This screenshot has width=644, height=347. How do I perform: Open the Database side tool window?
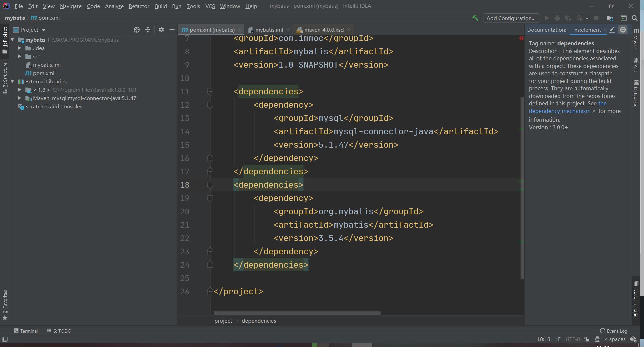(636, 93)
